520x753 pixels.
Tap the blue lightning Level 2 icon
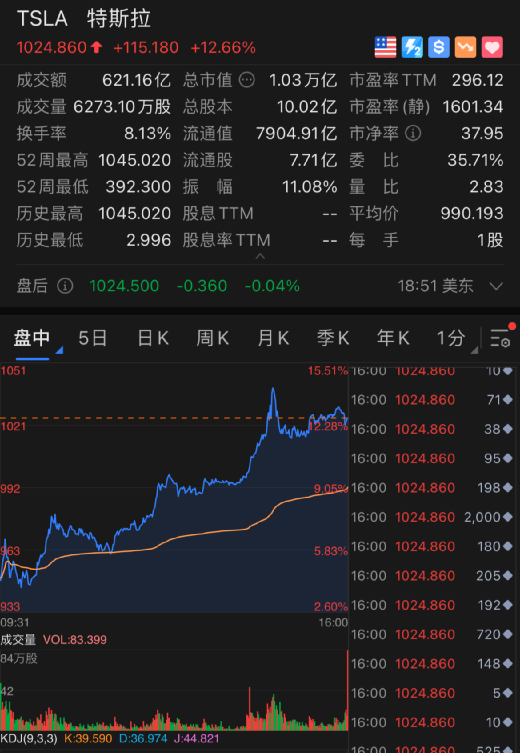[x=412, y=47]
